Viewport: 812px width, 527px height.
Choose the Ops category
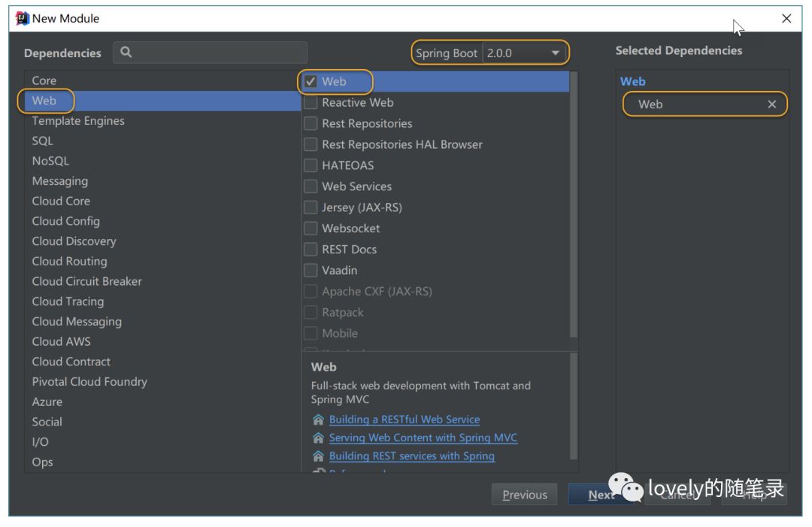click(x=162, y=462)
